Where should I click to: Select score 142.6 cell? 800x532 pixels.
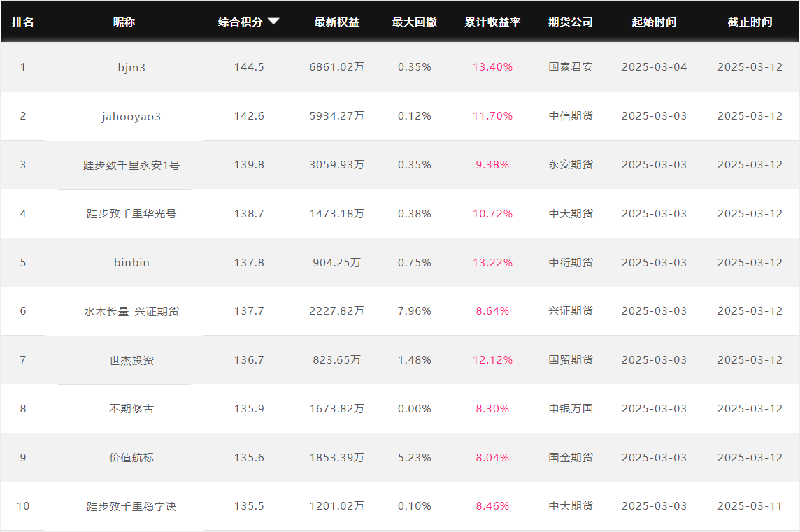coord(249,116)
